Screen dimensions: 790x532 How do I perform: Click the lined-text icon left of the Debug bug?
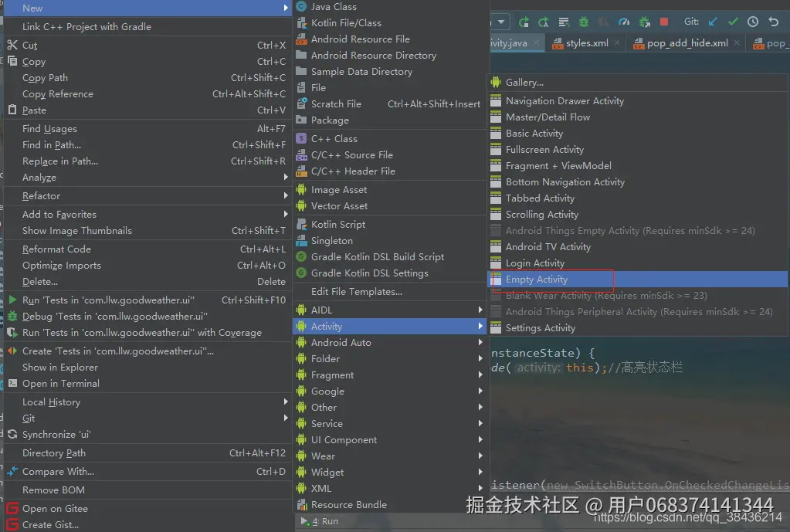tap(564, 22)
